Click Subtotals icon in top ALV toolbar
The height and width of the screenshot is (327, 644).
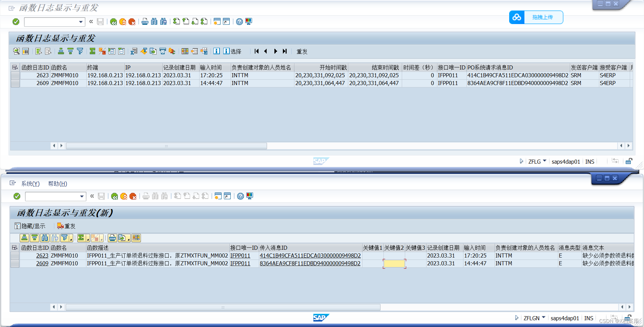102,51
